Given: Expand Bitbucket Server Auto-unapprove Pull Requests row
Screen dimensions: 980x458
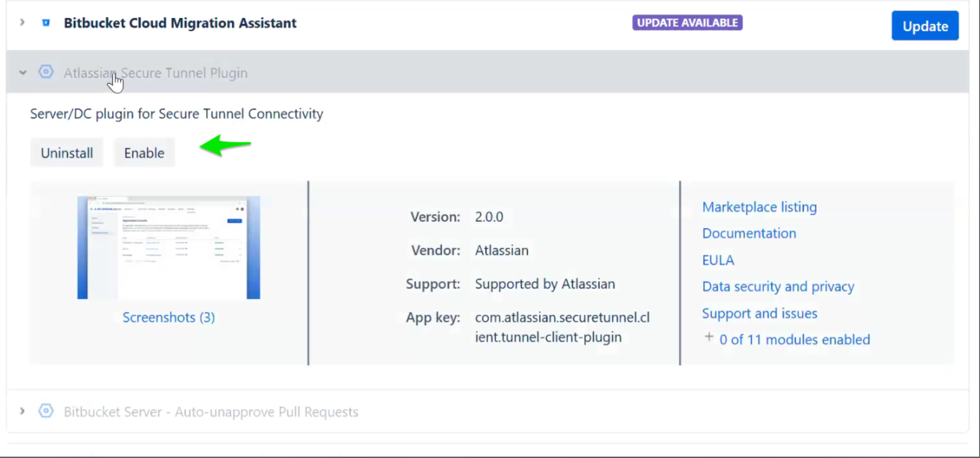Looking at the screenshot, I should coord(22,411).
